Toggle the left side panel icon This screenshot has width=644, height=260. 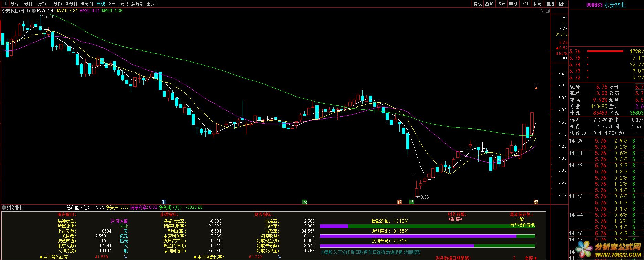pyautogui.click(x=4, y=4)
